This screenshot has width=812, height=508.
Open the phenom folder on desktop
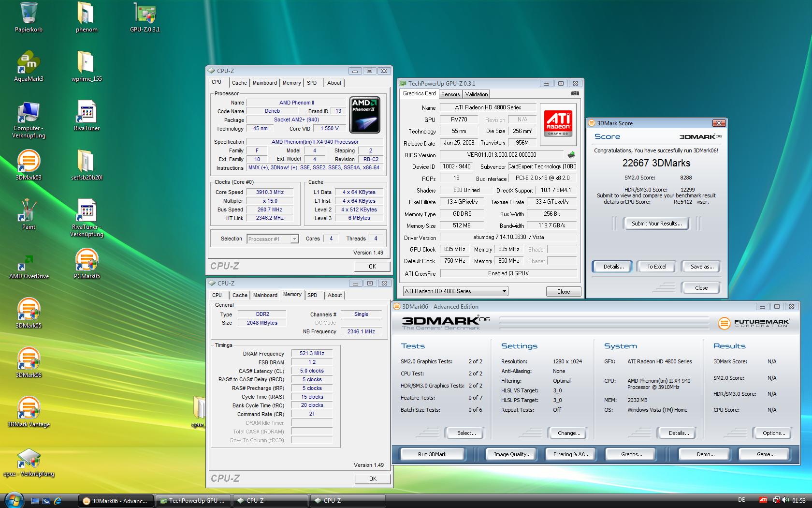pos(87,17)
